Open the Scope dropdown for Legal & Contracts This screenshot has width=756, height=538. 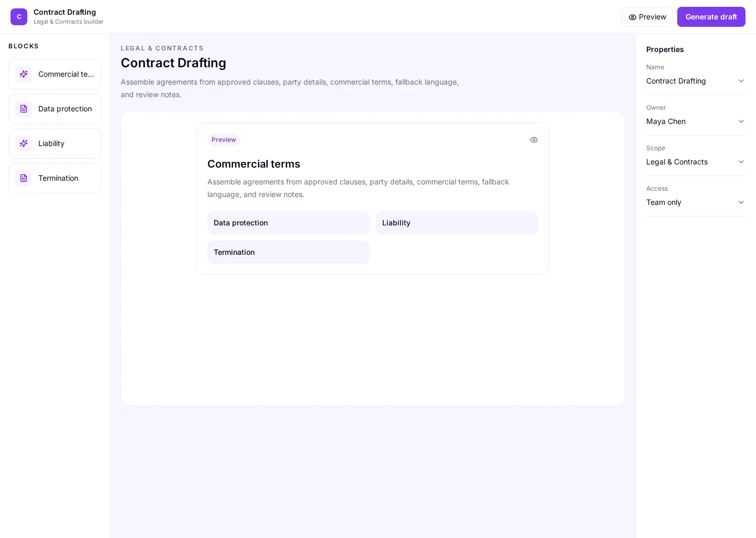(x=696, y=162)
